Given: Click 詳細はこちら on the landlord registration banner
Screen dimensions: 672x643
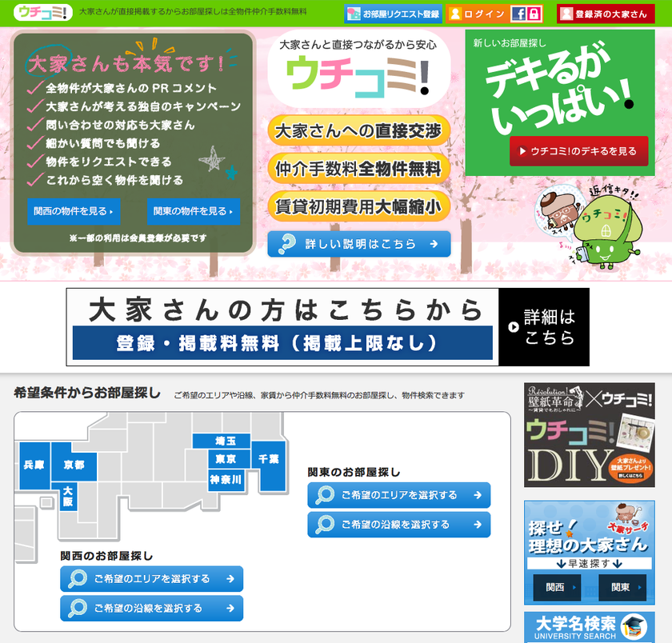Looking at the screenshot, I should [x=543, y=326].
